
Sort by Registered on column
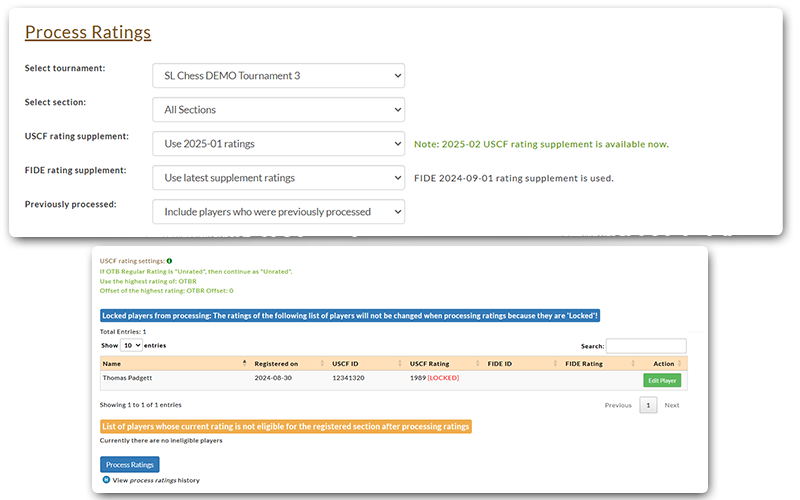click(276, 363)
